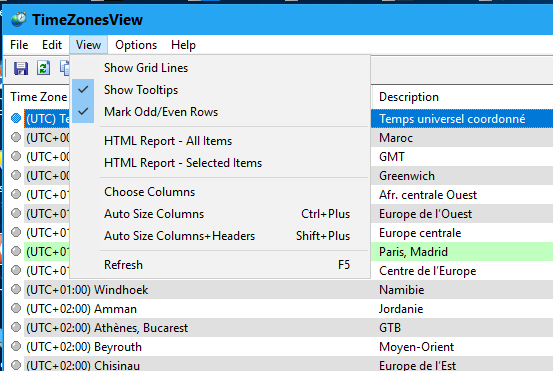Open the Help menu

click(x=183, y=45)
